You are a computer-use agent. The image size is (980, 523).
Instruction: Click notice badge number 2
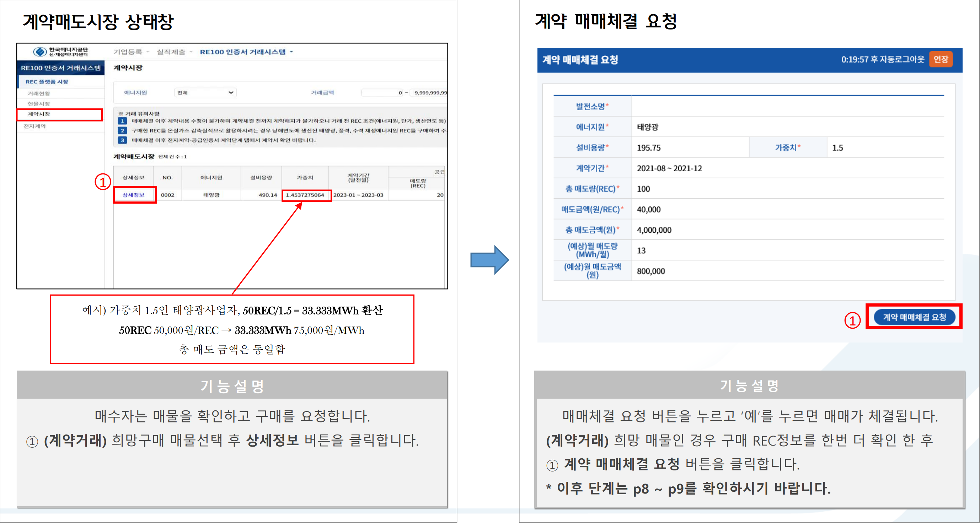pos(122,130)
